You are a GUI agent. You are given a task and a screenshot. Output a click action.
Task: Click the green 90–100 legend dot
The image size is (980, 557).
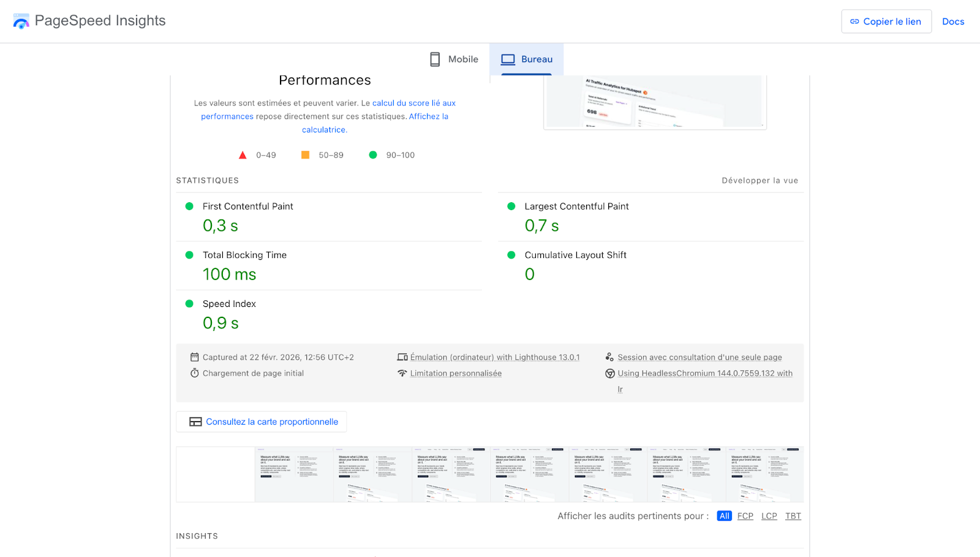click(372, 154)
